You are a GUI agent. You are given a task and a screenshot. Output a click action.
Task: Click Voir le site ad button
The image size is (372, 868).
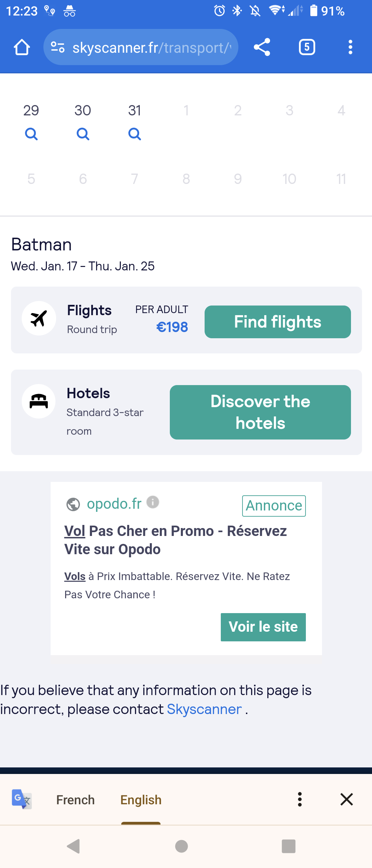tap(263, 627)
